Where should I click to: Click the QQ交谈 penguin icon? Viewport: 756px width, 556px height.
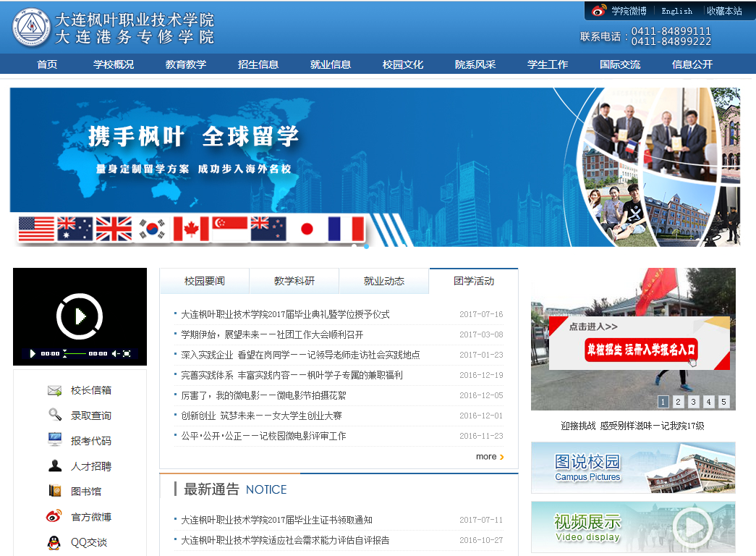coord(55,542)
